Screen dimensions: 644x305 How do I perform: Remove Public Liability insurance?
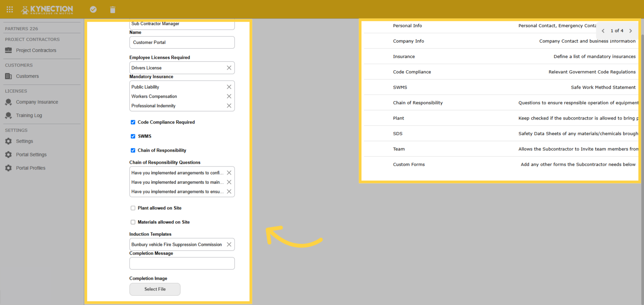pos(229,87)
